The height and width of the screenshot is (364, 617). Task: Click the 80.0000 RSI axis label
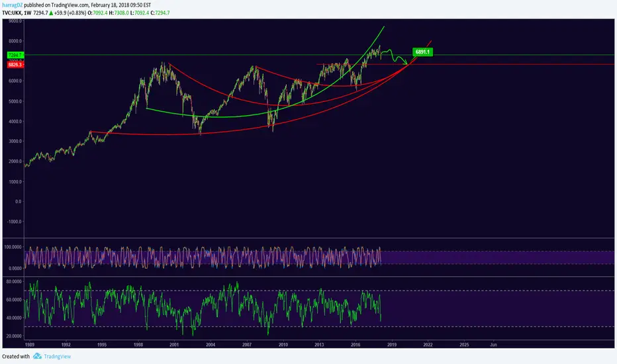[x=14, y=282]
